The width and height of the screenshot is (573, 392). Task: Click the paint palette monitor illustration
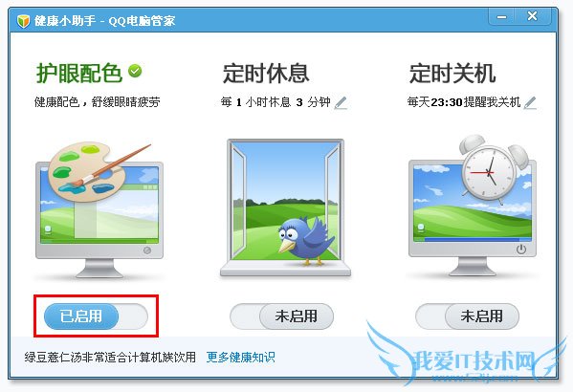click(99, 209)
